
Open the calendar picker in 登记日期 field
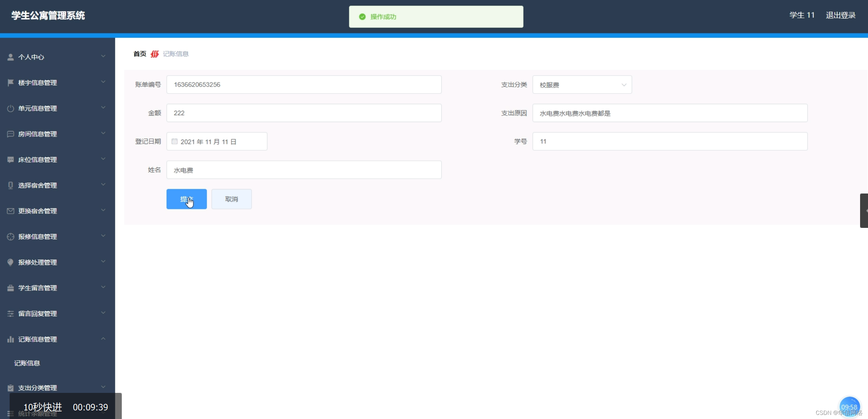tap(175, 141)
